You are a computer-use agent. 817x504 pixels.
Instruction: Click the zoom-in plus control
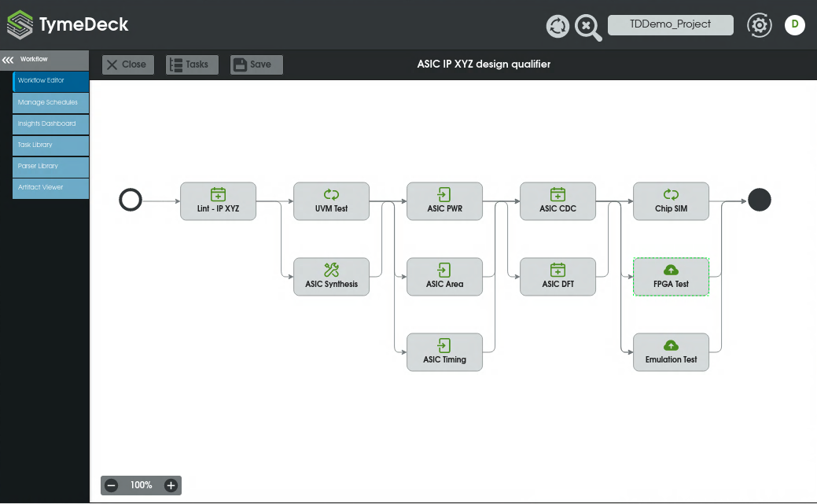coord(170,485)
